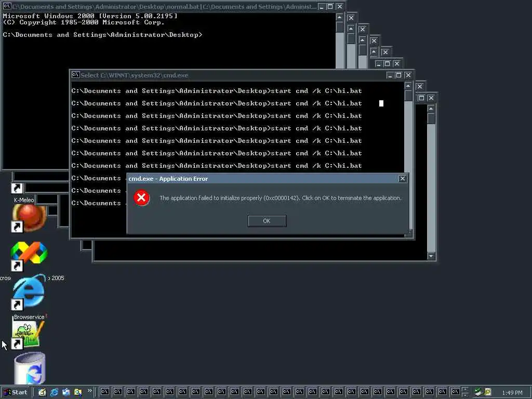The height and width of the screenshot is (399, 532).
Task: Select the Notepad++ chameleon desktop shortcut
Action: pos(29,335)
